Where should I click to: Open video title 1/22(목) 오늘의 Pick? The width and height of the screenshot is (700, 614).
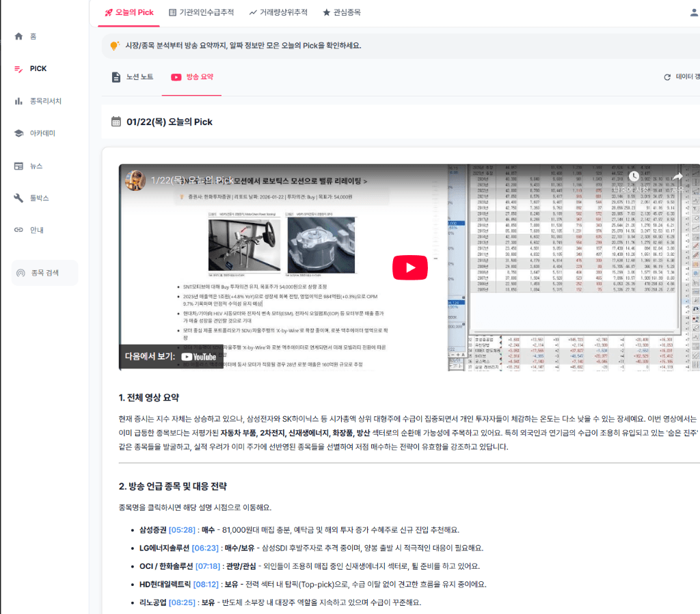192,181
